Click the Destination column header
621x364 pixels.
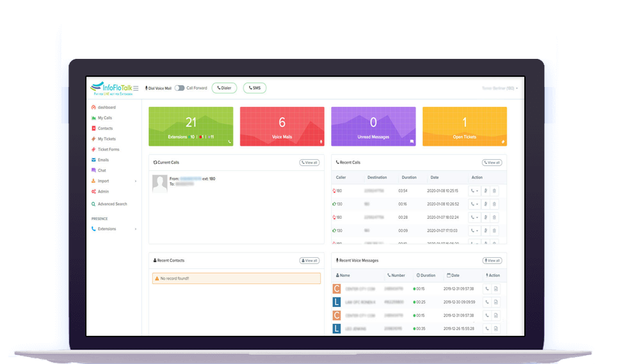[x=377, y=178]
